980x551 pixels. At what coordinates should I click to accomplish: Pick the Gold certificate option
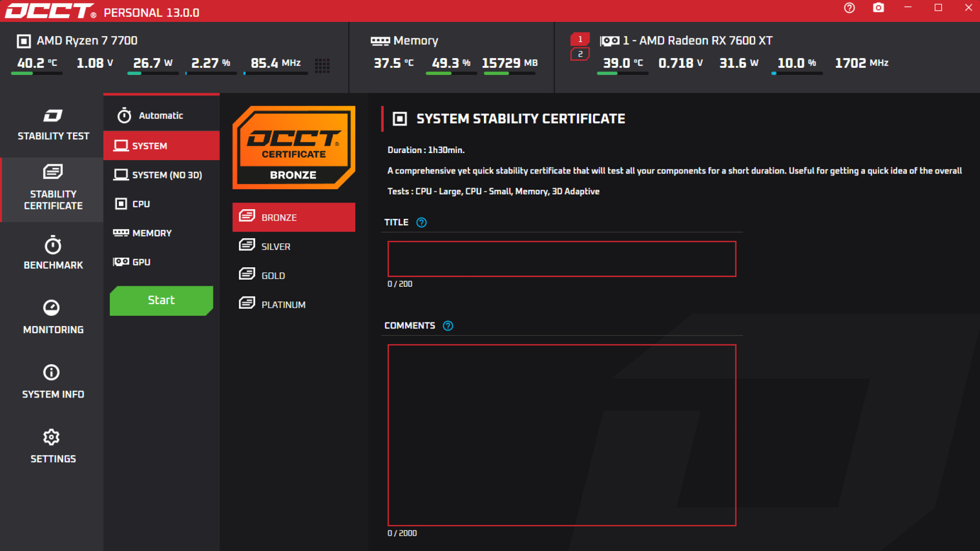coord(293,275)
